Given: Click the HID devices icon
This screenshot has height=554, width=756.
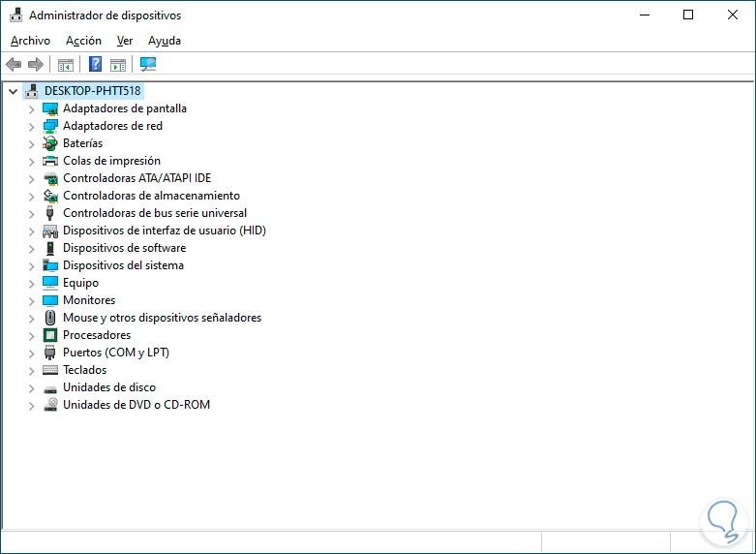Looking at the screenshot, I should point(50,231).
